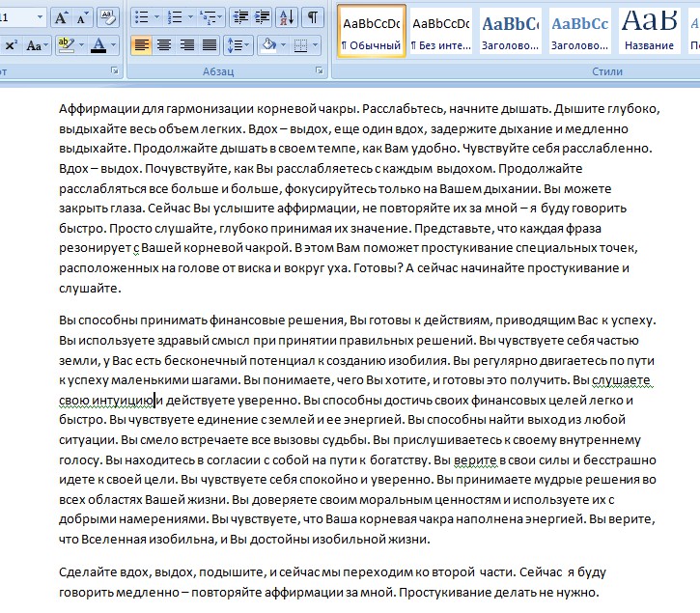The image size is (700, 613).
Task: Open the Абзац dialog launcher
Action: pos(320,70)
